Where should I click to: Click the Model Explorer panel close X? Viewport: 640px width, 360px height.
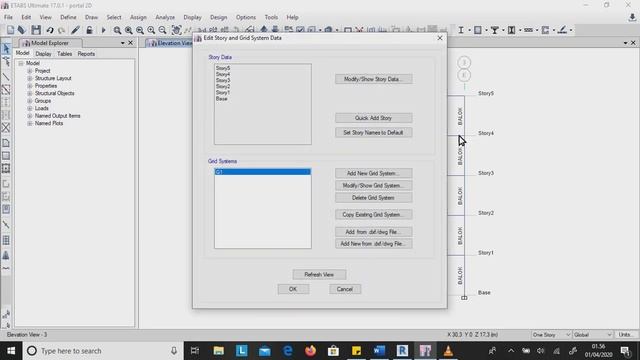[131, 42]
